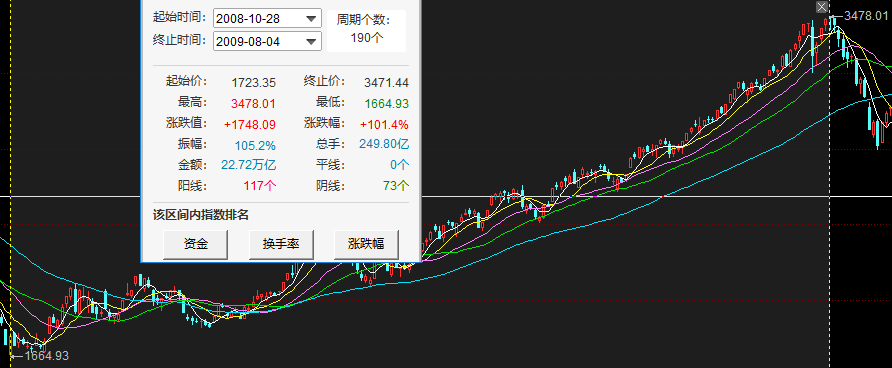
Task: Click the 涨跌幅 ranking button
Action: [x=366, y=245]
